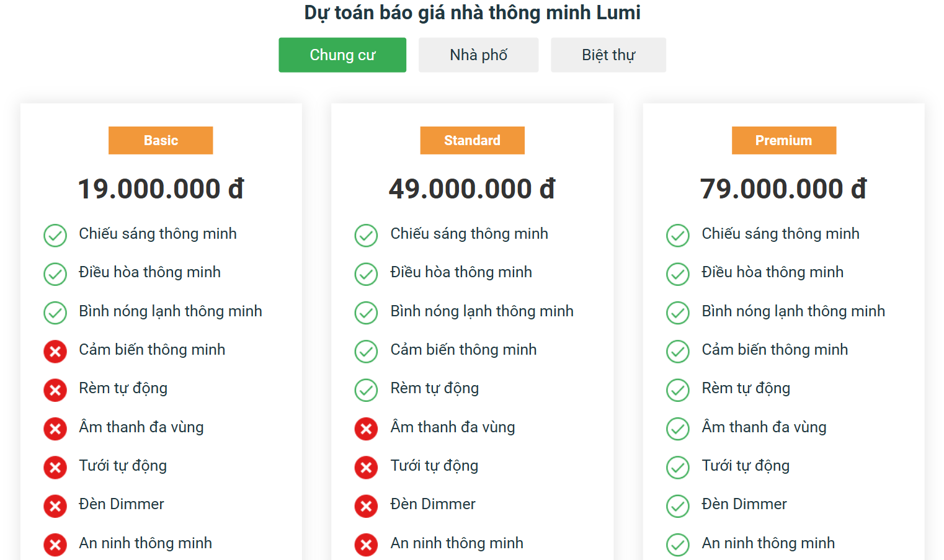Viewport: 944px width, 560px height.
Task: Click the check beside An ninh thông minh in Premium
Action: pos(678,545)
